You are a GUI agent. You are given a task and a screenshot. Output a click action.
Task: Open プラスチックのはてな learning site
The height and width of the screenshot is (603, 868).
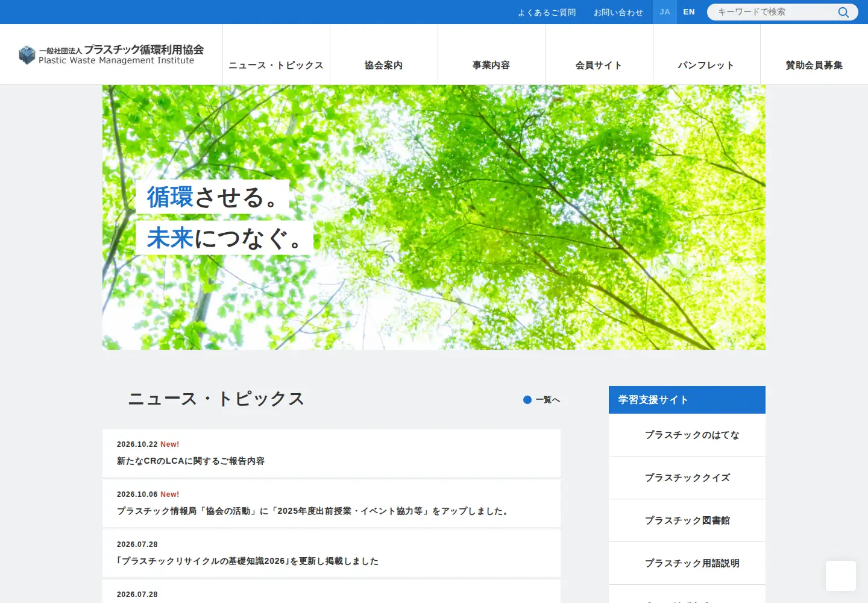[687, 435]
